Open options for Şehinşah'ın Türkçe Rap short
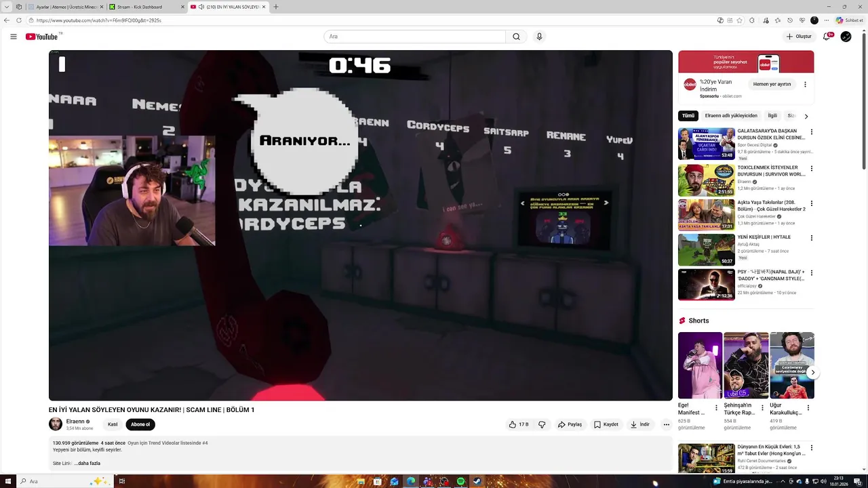The height and width of the screenshot is (488, 868). (x=762, y=408)
